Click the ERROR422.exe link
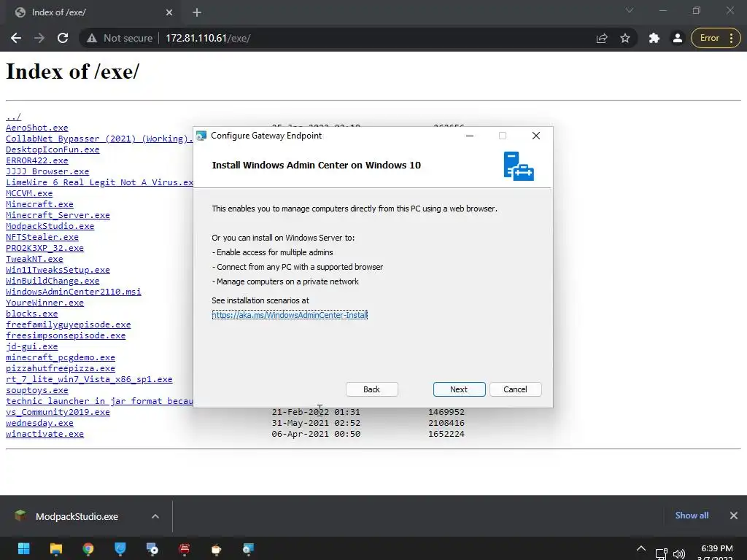747x560 pixels. [x=37, y=160]
